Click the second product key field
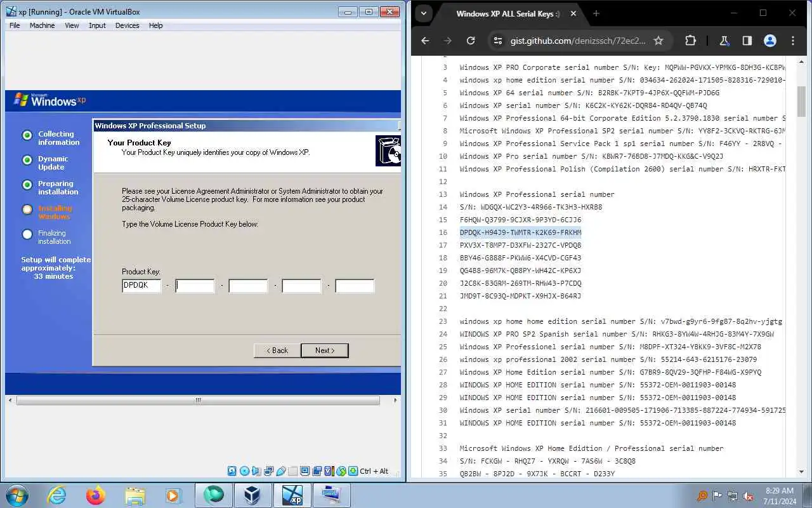The width and height of the screenshot is (812, 508). pos(195,286)
